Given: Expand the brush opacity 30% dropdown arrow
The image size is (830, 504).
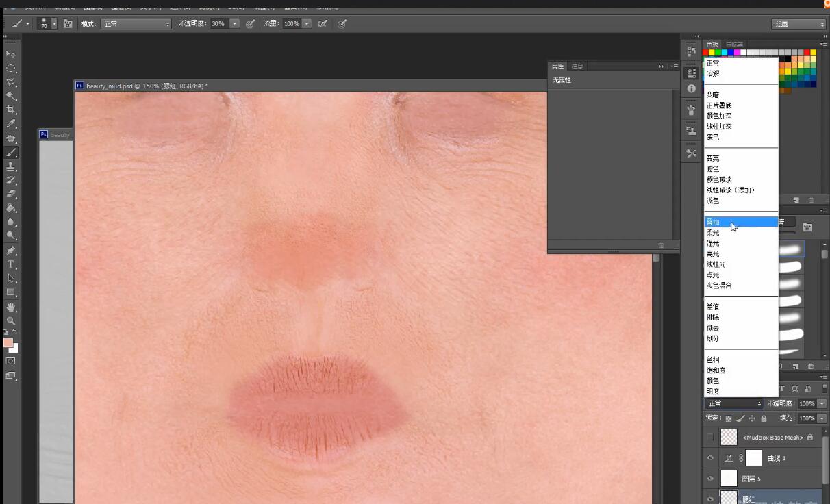Looking at the screenshot, I should click(235, 23).
